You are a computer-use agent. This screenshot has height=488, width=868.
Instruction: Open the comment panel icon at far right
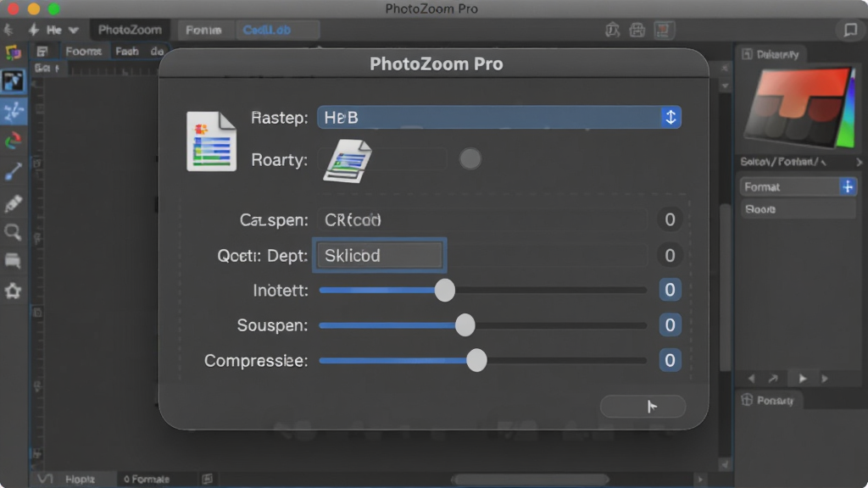tap(850, 30)
